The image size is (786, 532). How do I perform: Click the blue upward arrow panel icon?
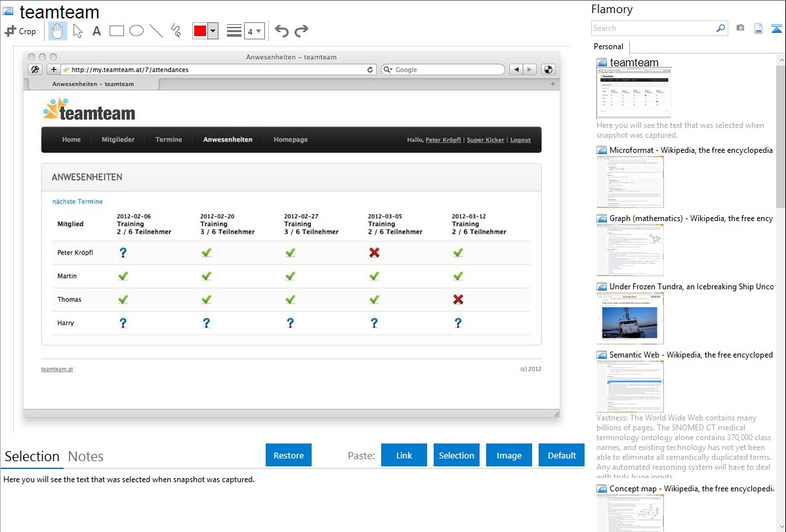pos(776,28)
